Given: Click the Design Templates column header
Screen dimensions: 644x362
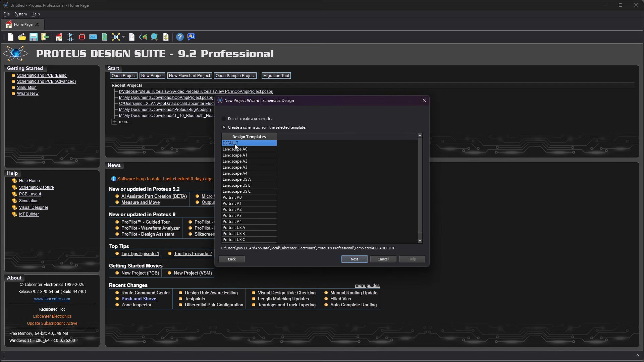Looking at the screenshot, I should click(249, 137).
